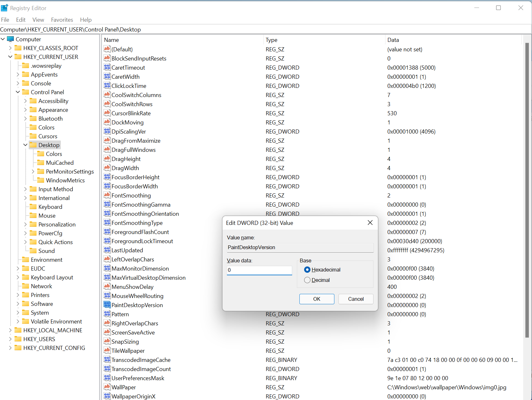This screenshot has width=532, height=400.
Task: Collapse the HKEY_CURRENT_USER key
Action: (10, 57)
